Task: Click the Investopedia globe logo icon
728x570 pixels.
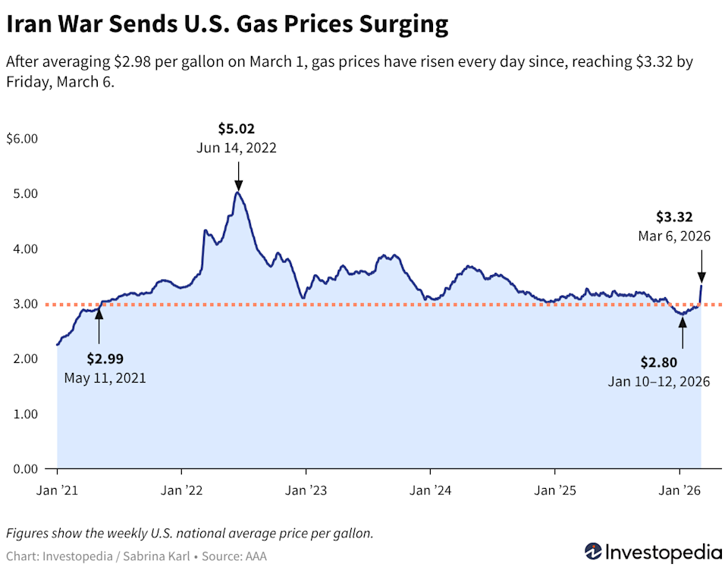Action: (x=594, y=551)
